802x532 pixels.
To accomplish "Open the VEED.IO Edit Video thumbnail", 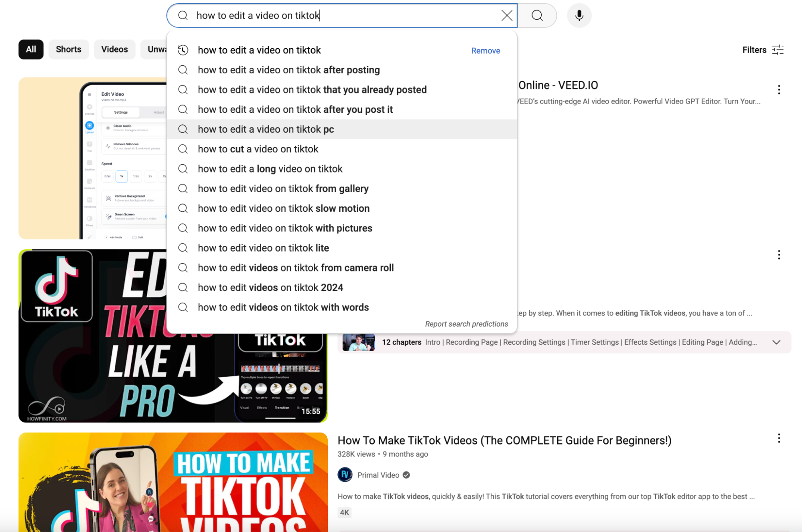I will (x=93, y=158).
